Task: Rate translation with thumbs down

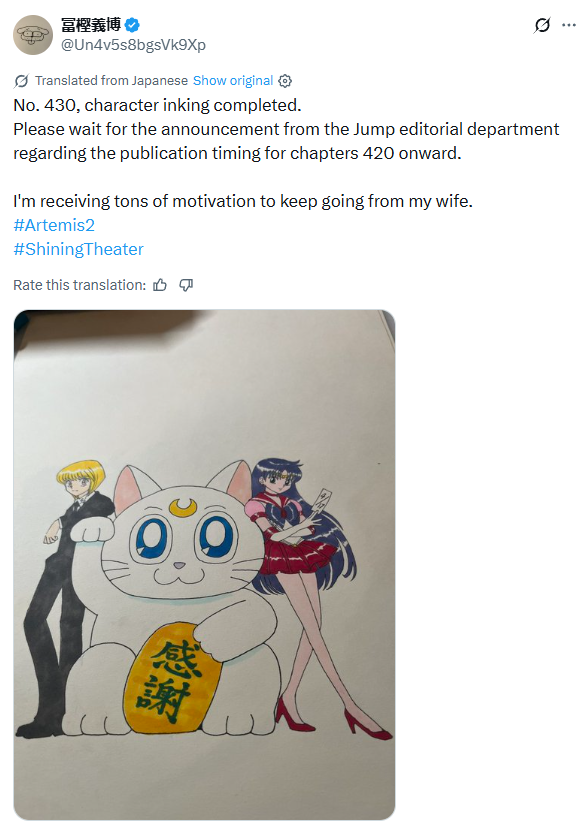Action: [x=186, y=285]
